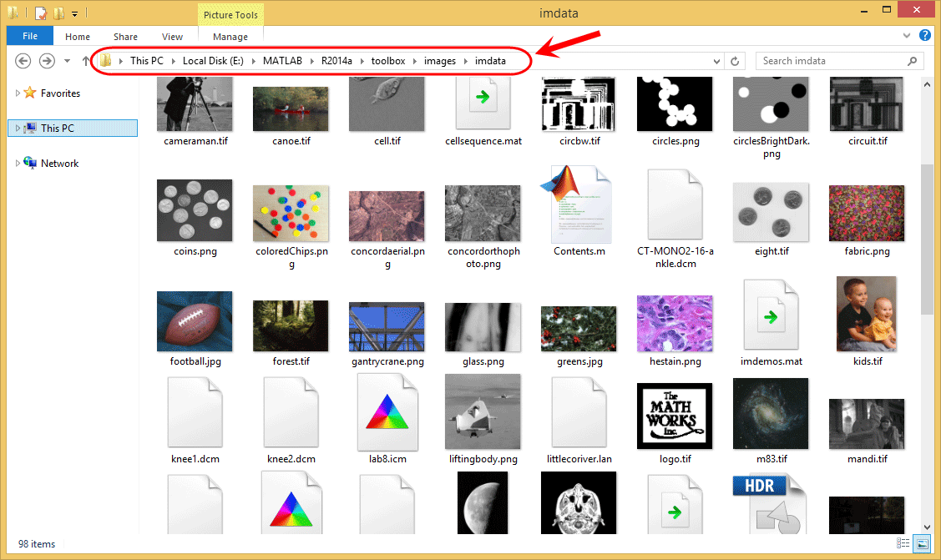Go forward with the Forward arrow button

pos(47,61)
